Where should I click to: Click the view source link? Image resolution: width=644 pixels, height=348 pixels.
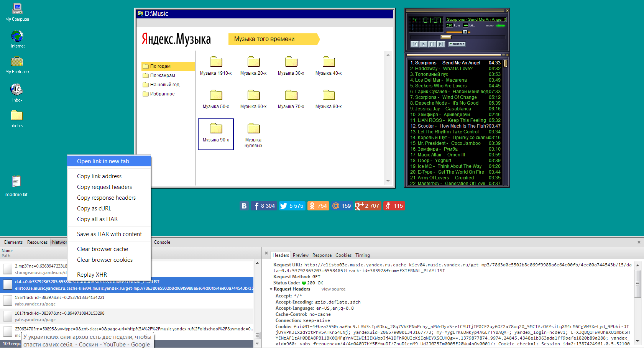pos(333,289)
